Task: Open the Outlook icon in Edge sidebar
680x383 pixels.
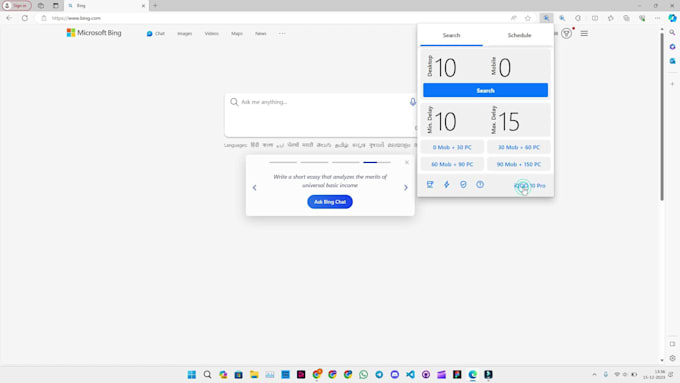Action: click(x=672, y=61)
